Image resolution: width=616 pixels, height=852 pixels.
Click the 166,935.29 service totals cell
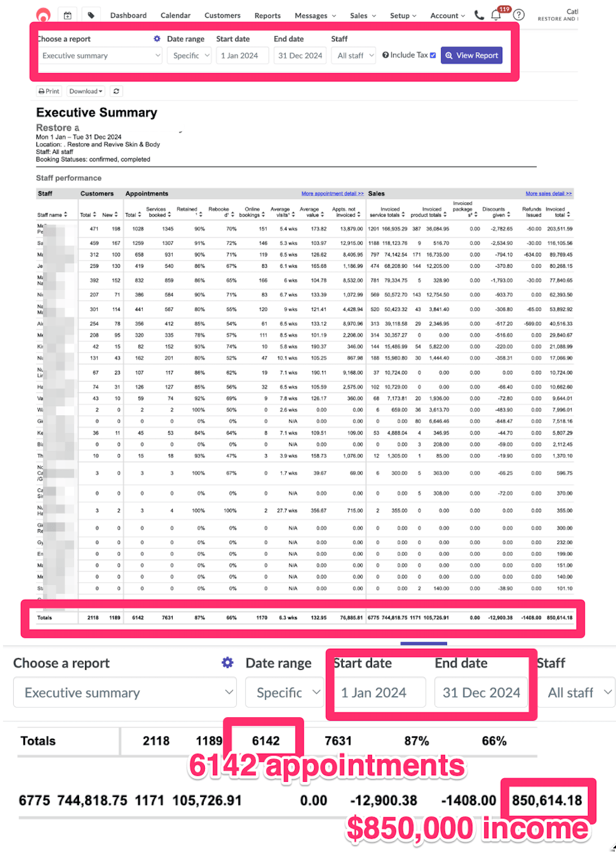point(394,229)
